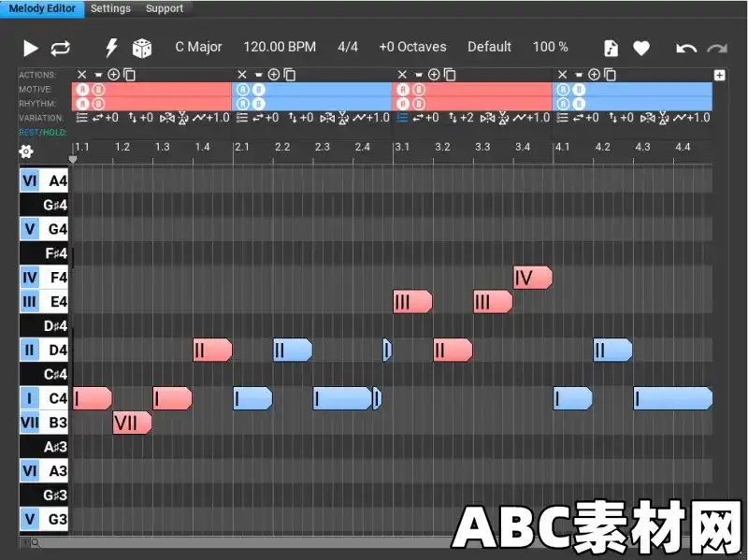Click the playhead marker at 1.1
The height and width of the screenshot is (560, 748).
(73, 159)
